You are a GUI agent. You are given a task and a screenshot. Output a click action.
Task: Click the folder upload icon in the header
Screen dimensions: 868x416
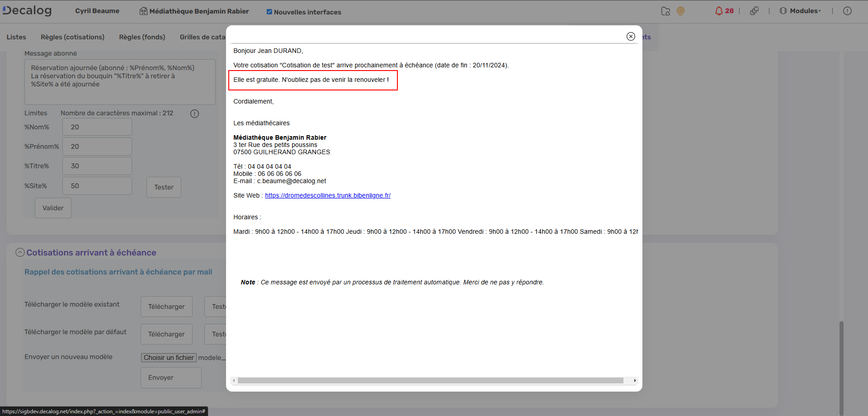(665, 11)
